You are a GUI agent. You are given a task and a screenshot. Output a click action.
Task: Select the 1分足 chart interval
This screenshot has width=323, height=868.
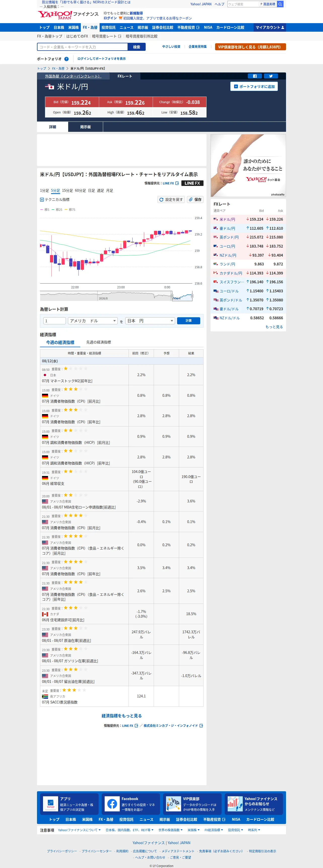click(45, 191)
